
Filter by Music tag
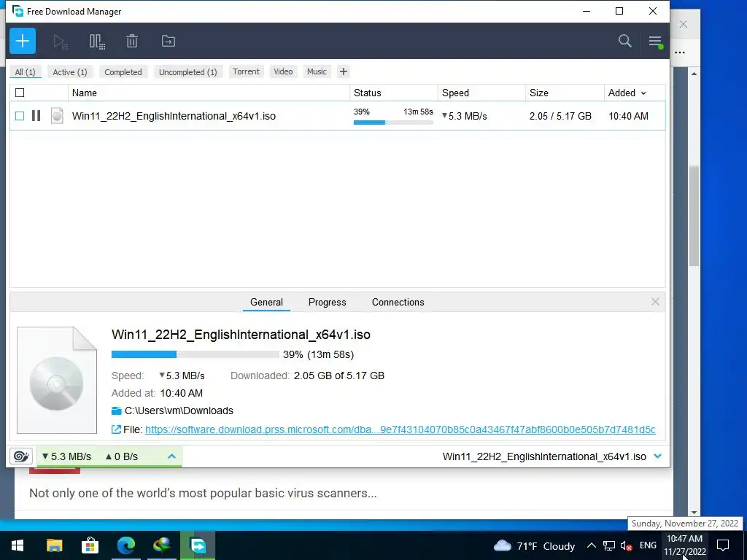[x=317, y=71]
